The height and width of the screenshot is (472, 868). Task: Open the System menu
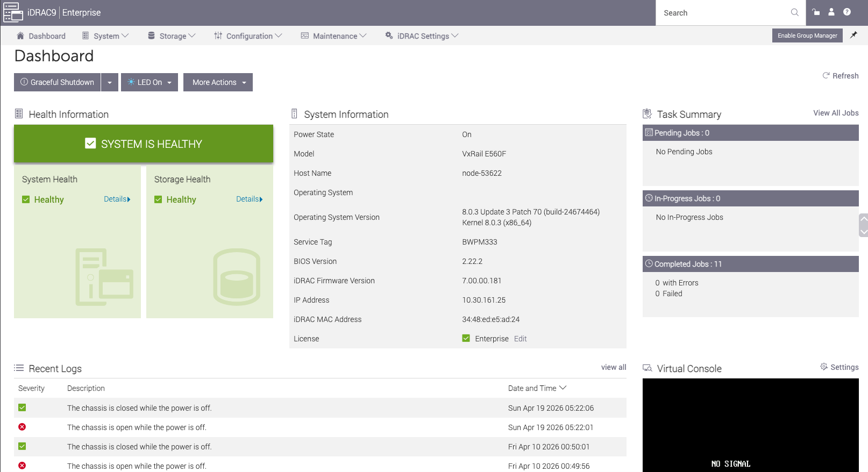pos(105,36)
